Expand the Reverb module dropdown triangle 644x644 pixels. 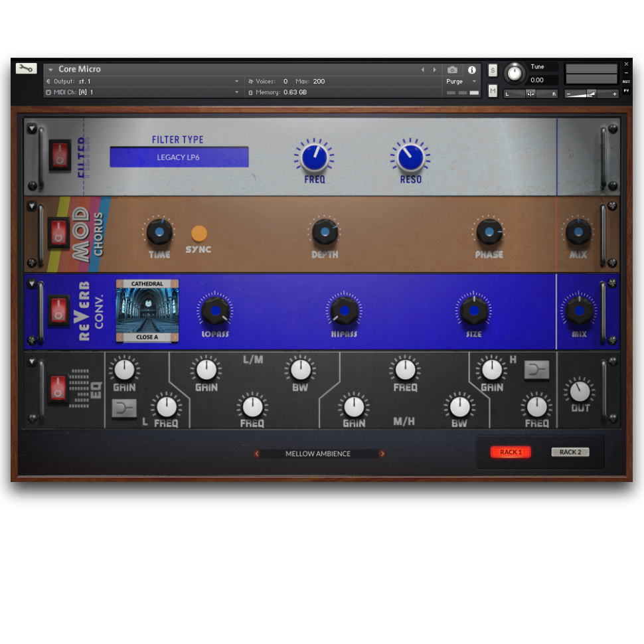(32, 283)
